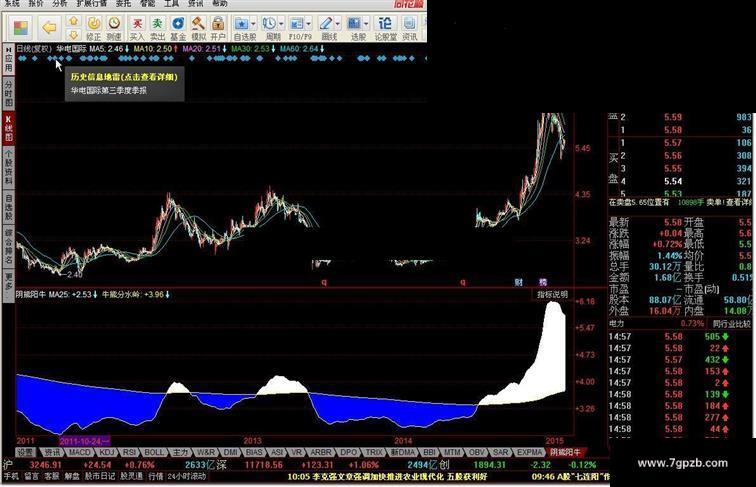Select the 主力 indicator tab
The width and height of the screenshot is (756, 487).
pos(180,452)
